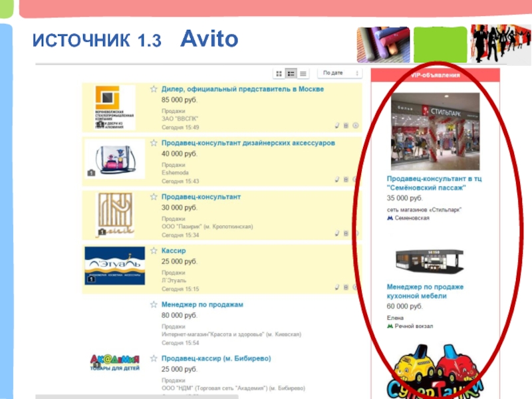
Task: Click the green metro icon beside Речной вокзал
Action: (390, 326)
